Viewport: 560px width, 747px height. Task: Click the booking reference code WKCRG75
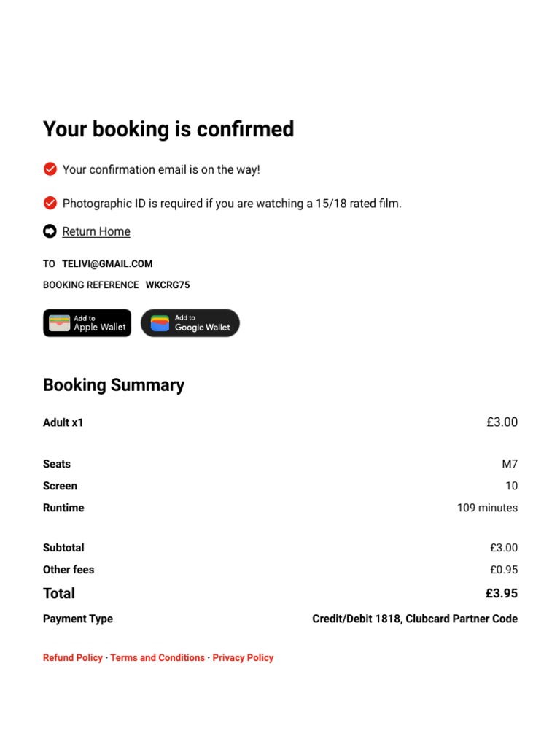(x=168, y=285)
